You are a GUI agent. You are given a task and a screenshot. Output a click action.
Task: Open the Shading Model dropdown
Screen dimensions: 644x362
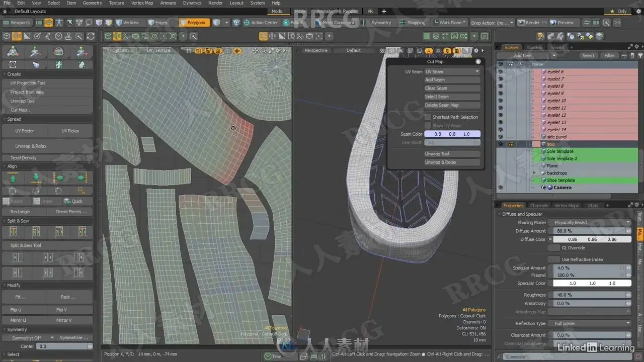tap(590, 222)
